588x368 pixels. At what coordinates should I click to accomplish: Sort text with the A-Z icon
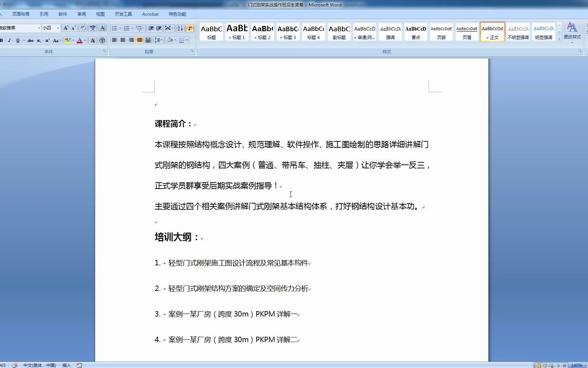coord(180,28)
